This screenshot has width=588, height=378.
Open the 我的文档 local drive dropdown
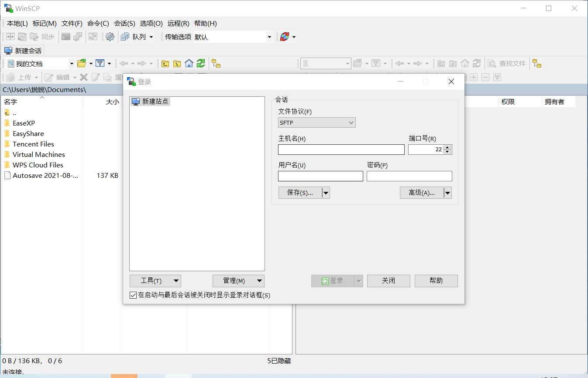point(72,64)
